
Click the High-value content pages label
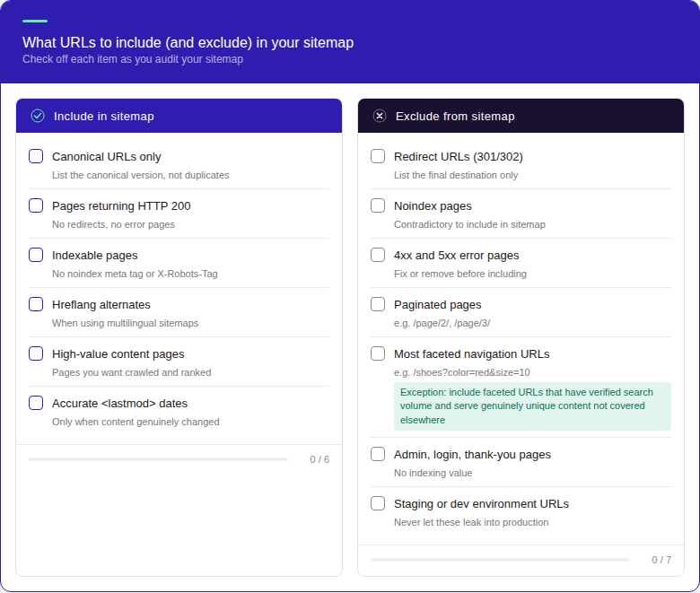[x=118, y=353]
